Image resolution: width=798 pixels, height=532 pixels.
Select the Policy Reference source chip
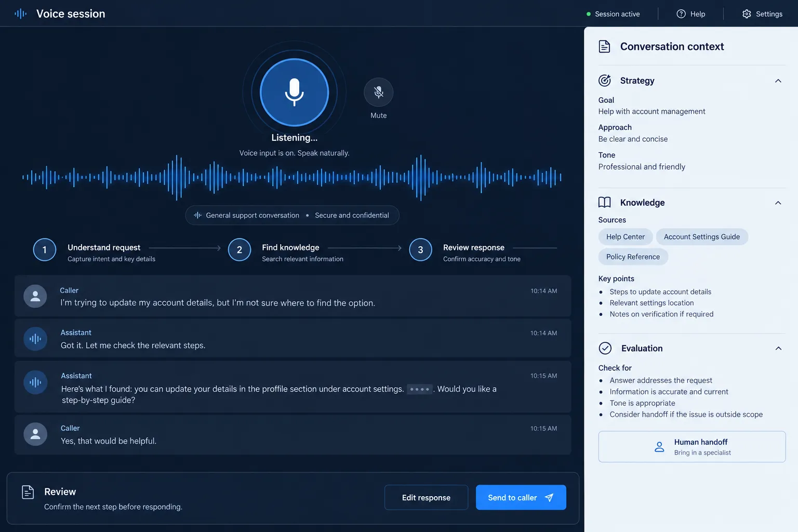633,257
